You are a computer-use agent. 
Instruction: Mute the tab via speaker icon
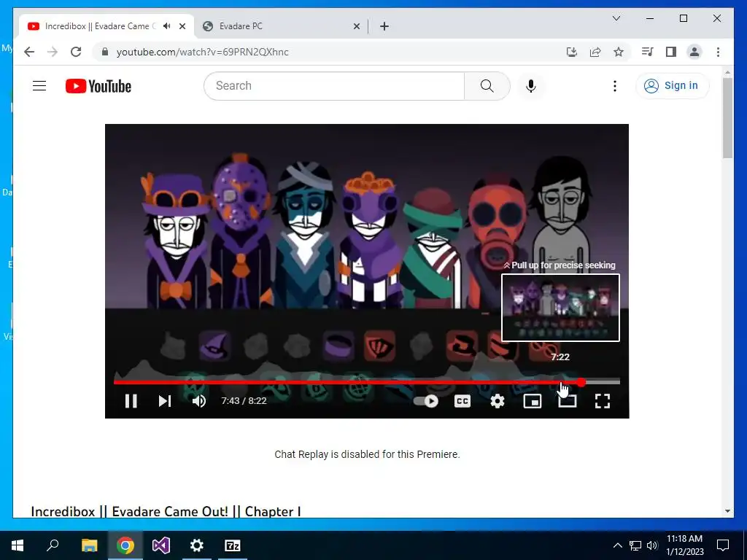point(167,26)
